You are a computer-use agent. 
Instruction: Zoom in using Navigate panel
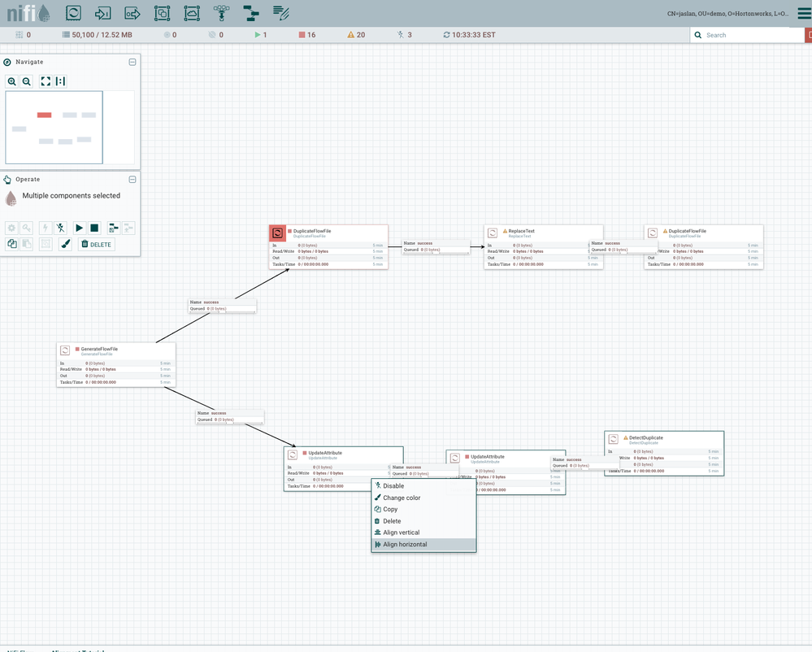point(12,81)
